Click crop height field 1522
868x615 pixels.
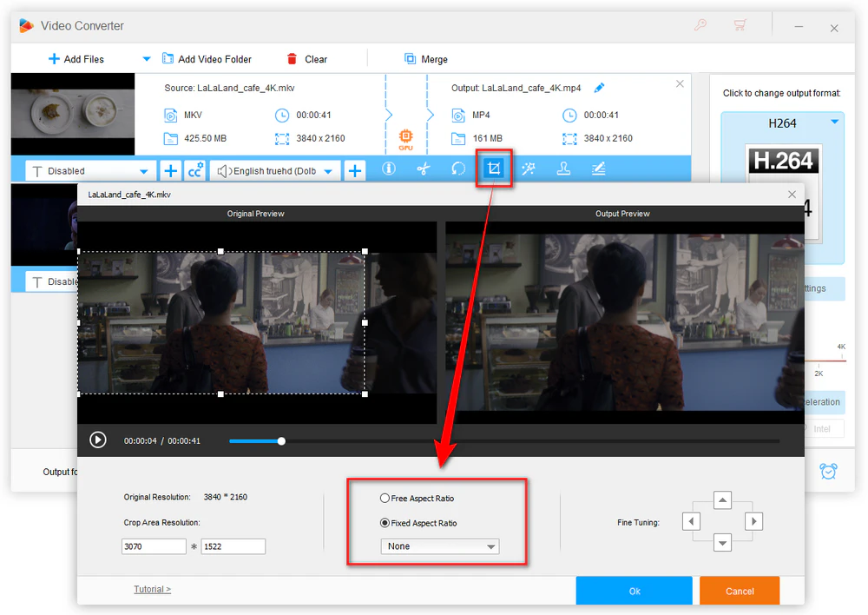233,546
